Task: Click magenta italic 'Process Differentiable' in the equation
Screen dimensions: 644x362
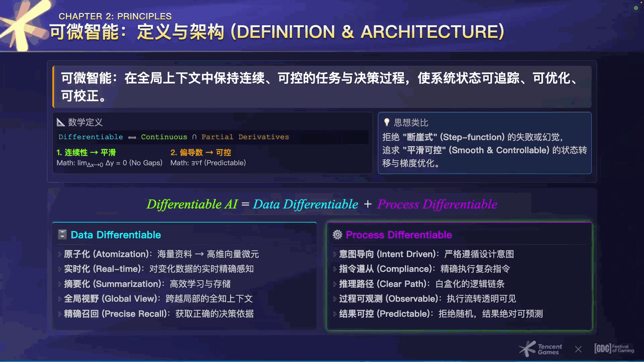Action: pos(438,204)
